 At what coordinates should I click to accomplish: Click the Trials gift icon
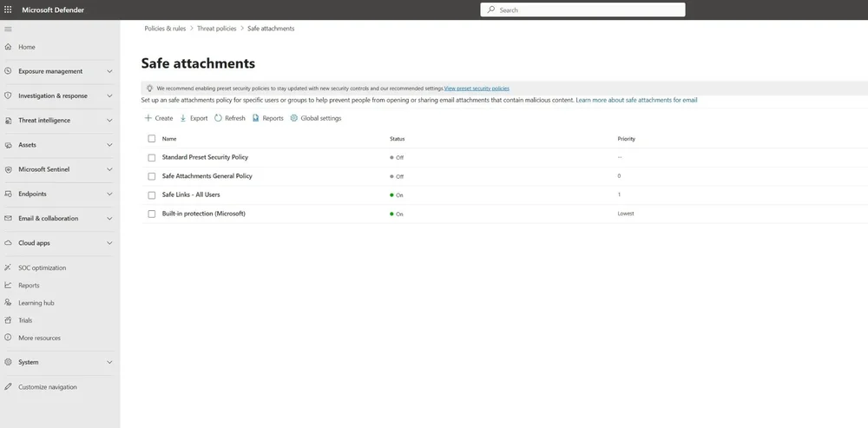[8, 320]
